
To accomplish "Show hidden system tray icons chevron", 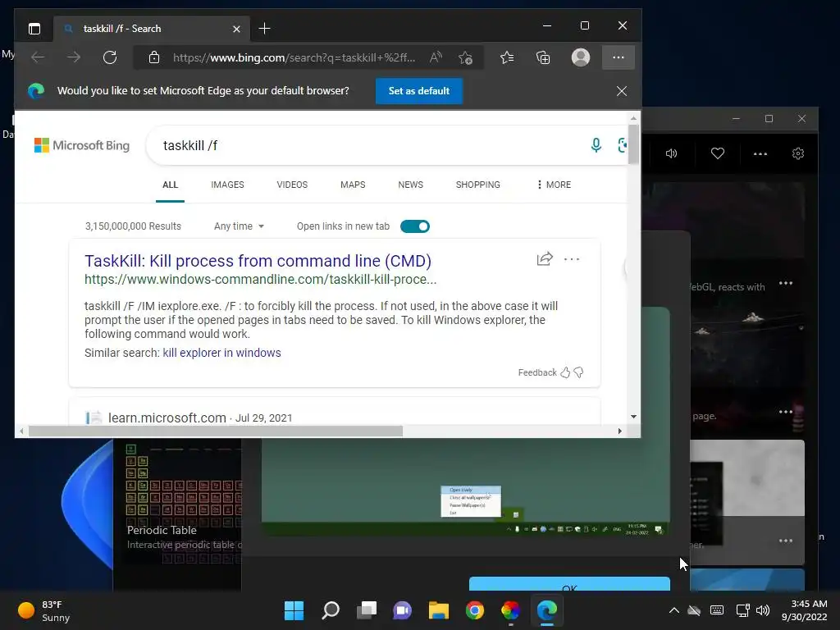I will pos(674,610).
